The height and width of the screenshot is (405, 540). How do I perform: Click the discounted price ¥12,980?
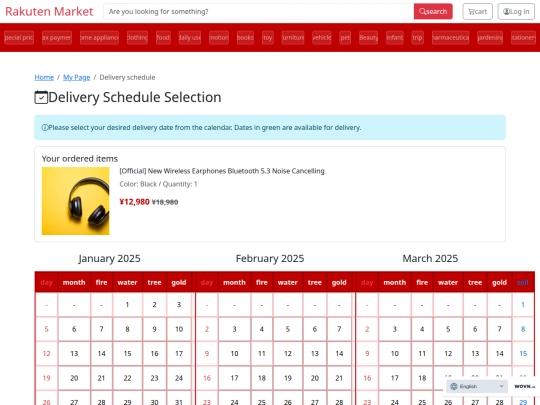pyautogui.click(x=134, y=202)
